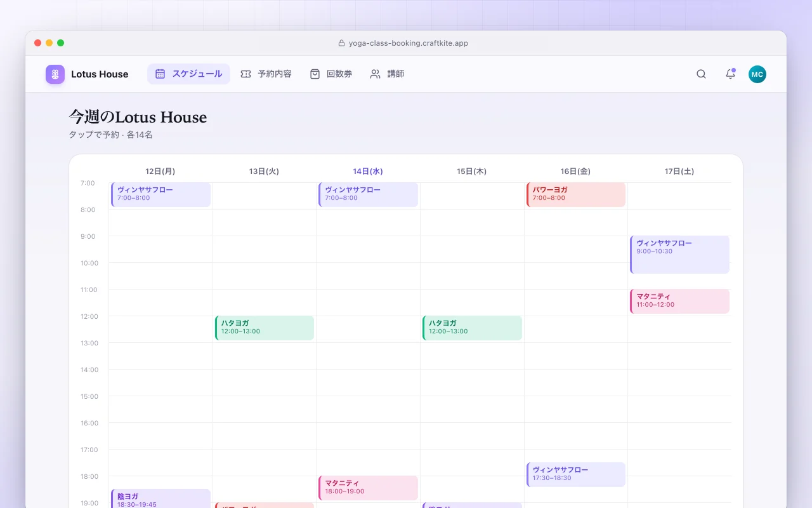
Task: Book 14日(水) ヴィンヤサフロー 7:00–8:00 class
Action: (368, 195)
